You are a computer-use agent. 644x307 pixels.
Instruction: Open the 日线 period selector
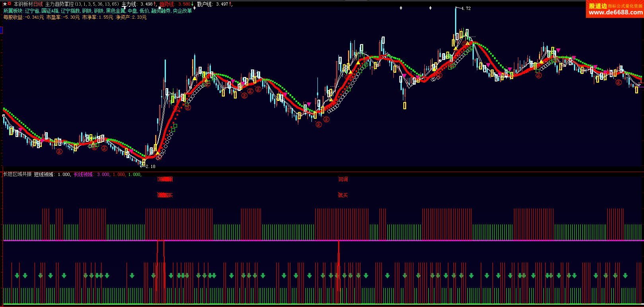[x=38, y=4]
